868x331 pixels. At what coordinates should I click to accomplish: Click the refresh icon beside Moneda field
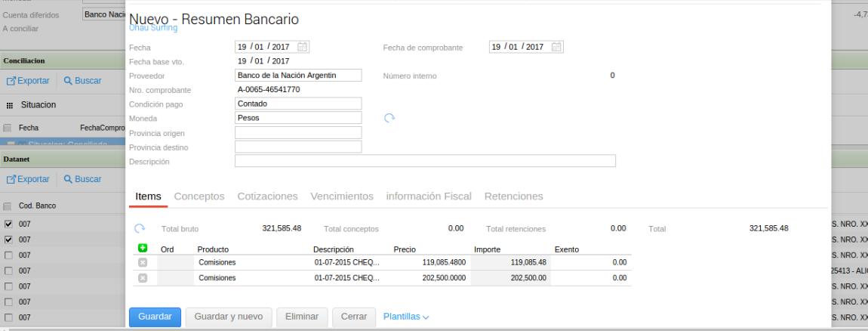389,118
